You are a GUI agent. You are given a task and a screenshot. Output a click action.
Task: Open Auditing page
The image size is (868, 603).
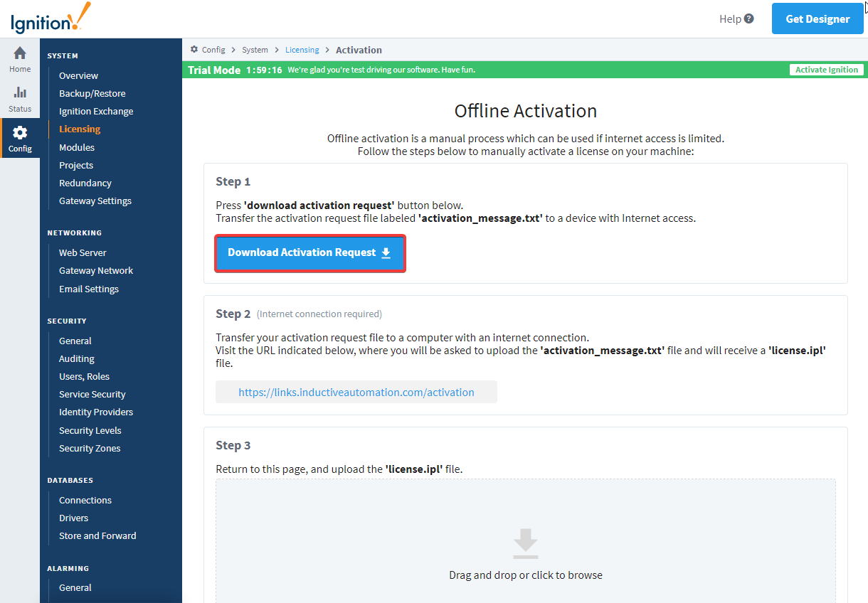pos(77,358)
